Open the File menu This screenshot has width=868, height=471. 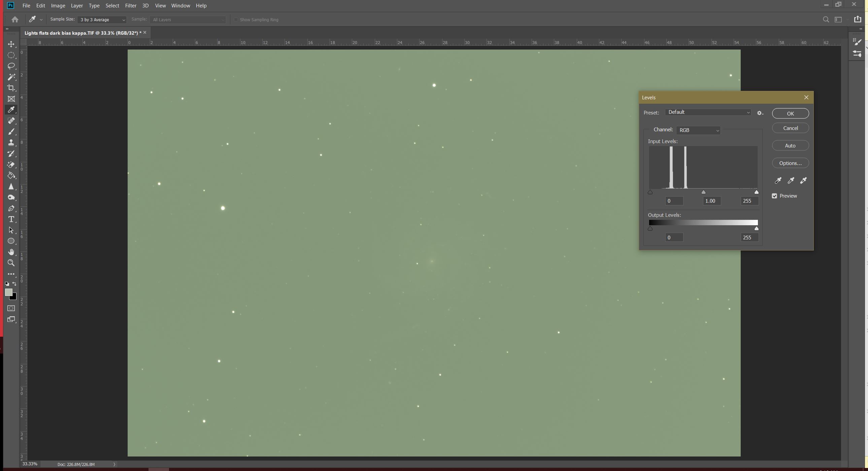tap(26, 6)
